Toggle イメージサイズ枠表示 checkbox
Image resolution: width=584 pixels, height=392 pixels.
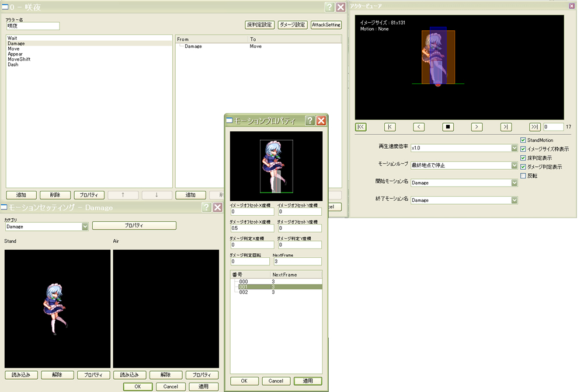coord(523,149)
